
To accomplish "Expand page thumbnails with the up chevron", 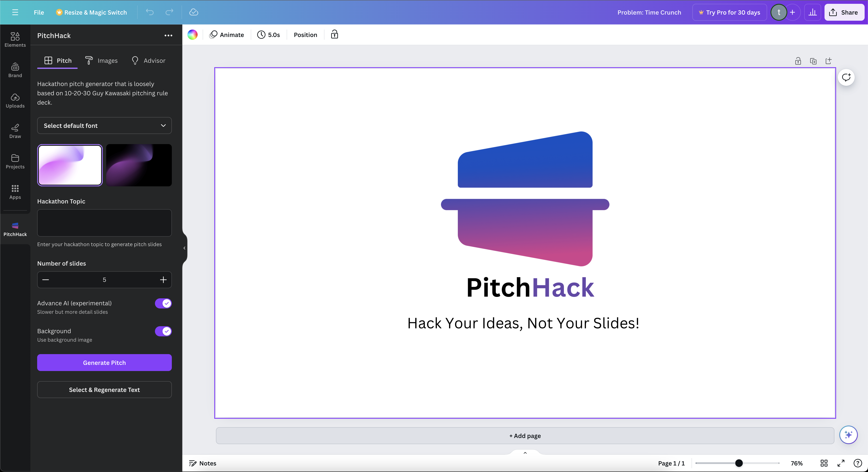I will (x=525, y=453).
